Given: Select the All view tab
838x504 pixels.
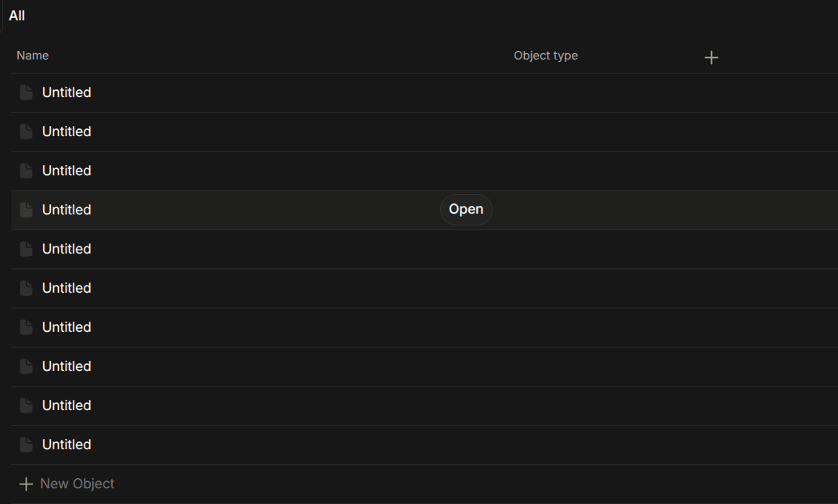Looking at the screenshot, I should click(16, 16).
